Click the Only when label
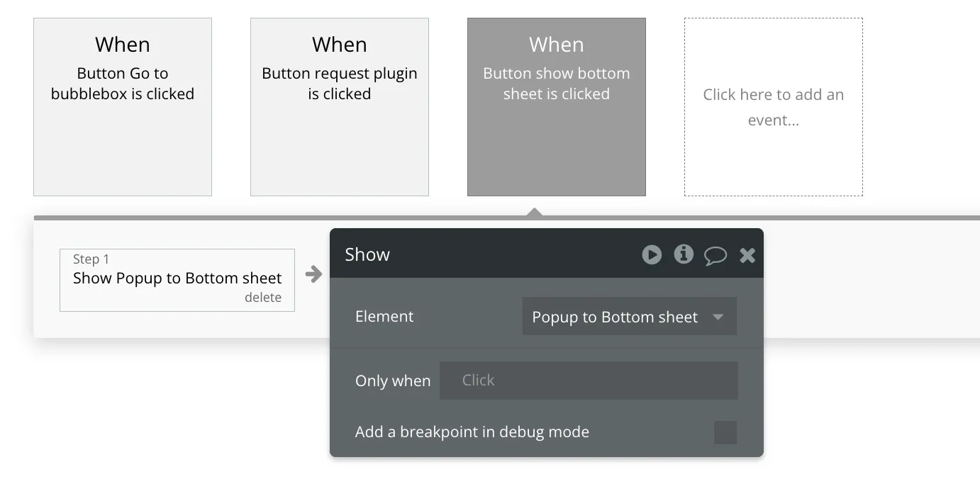The width and height of the screenshot is (980, 496). click(393, 381)
